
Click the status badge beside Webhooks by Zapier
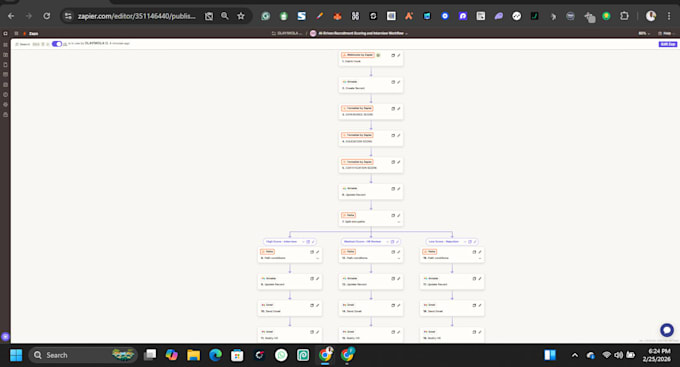coord(378,55)
